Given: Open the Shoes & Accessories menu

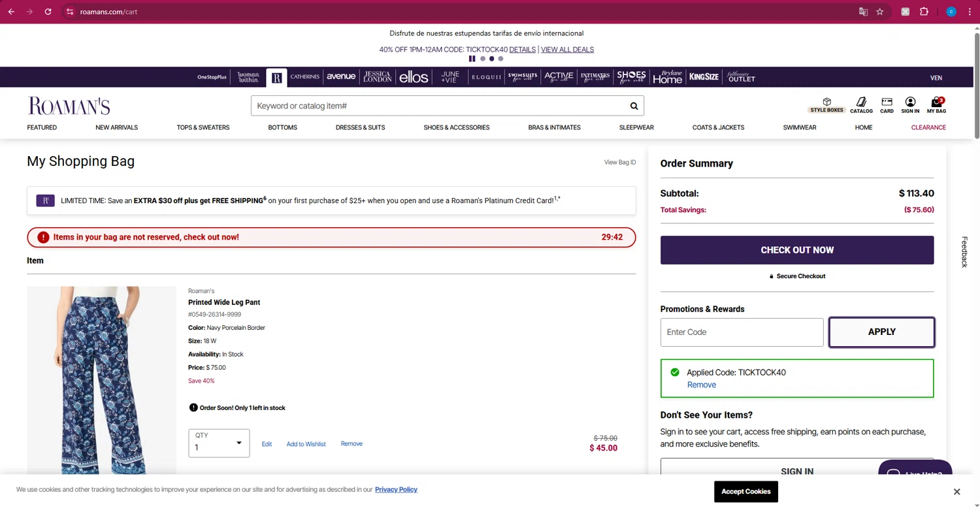Looking at the screenshot, I should pos(457,127).
